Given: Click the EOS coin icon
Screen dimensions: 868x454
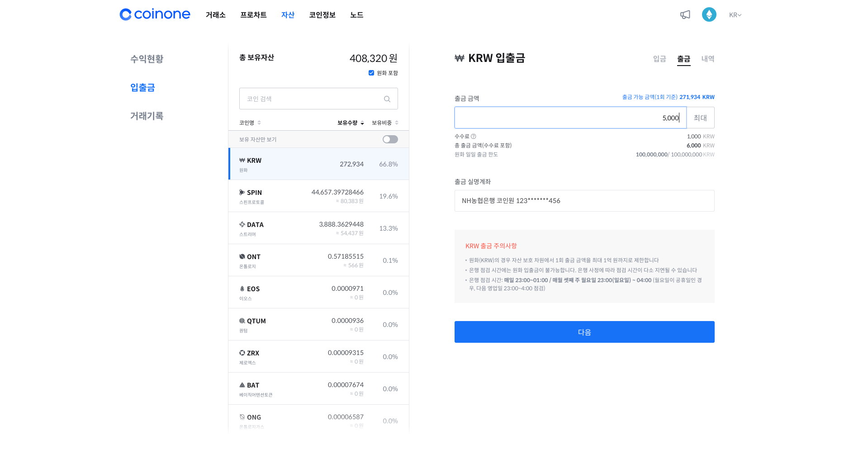Looking at the screenshot, I should 242,288.
